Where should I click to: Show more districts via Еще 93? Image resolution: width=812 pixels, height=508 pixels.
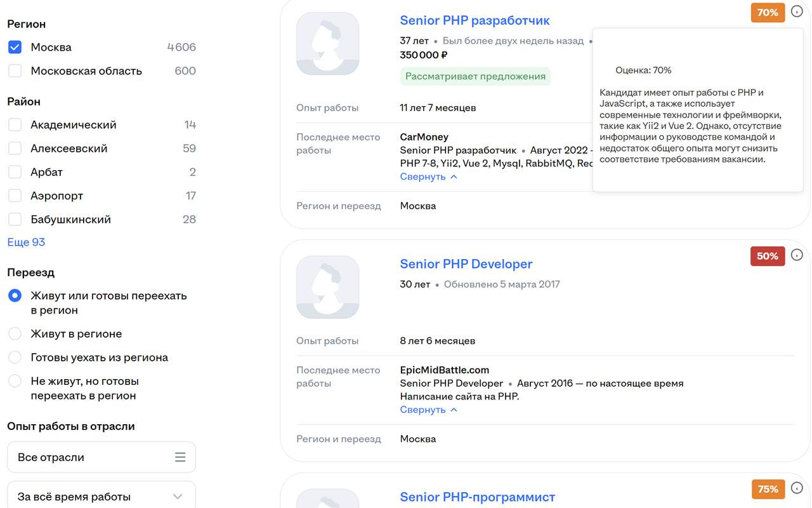click(26, 242)
